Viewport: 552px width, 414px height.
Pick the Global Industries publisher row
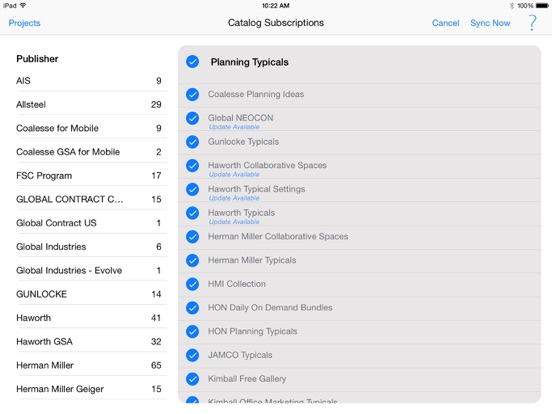(92, 246)
